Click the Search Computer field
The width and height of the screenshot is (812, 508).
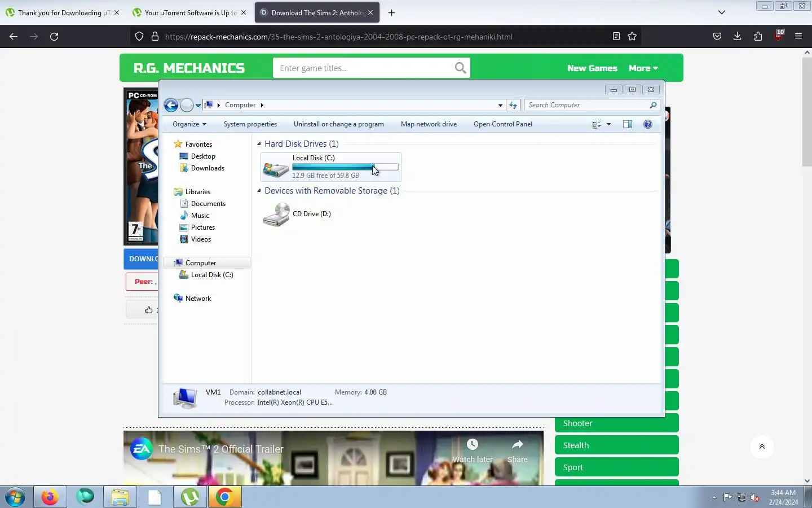(x=587, y=105)
